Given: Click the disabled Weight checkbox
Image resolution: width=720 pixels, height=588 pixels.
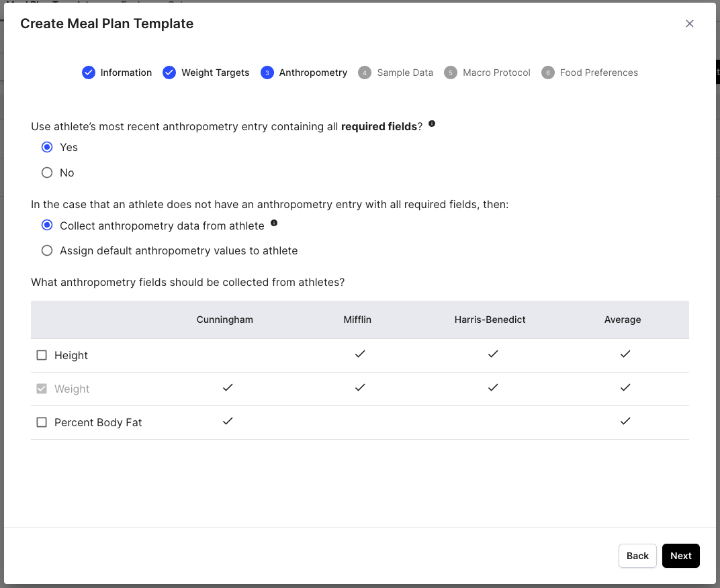Looking at the screenshot, I should pyautogui.click(x=42, y=389).
